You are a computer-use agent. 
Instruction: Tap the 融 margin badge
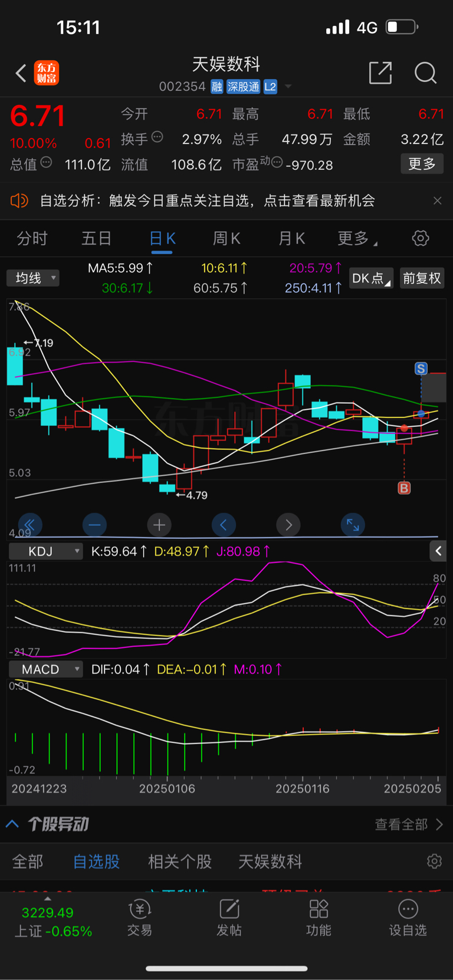(217, 87)
